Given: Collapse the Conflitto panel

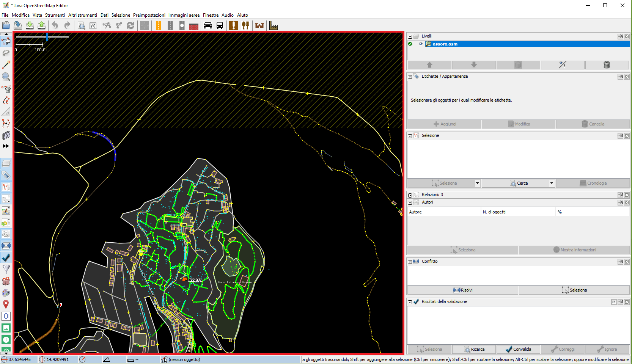Looking at the screenshot, I should pyautogui.click(x=410, y=262).
